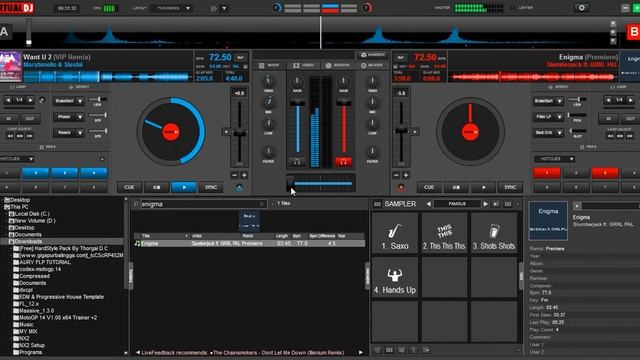This screenshot has width=640, height=360.
Task: Clear the search field text
Action: [x=262, y=204]
